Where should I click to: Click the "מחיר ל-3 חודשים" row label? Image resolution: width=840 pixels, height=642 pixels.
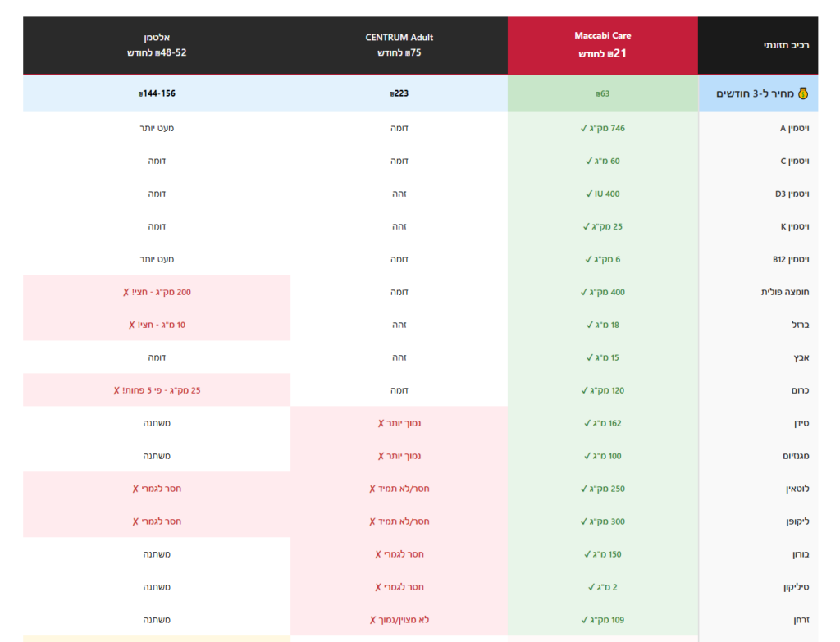(x=756, y=93)
